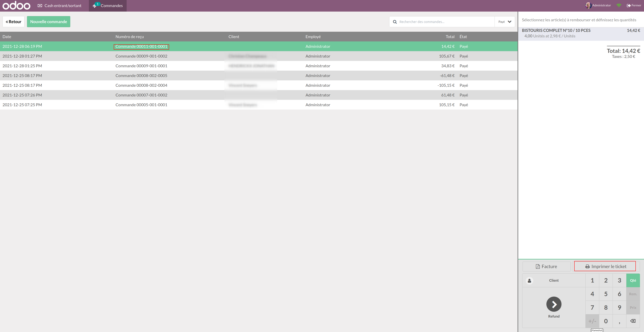Click the Nouvelle commande button
Image resolution: width=644 pixels, height=332 pixels.
pyautogui.click(x=48, y=22)
